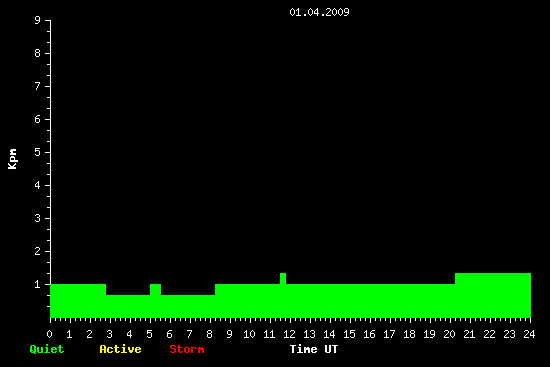Click the 9 label on the Kp axis
550x367 pixels.
[38, 20]
